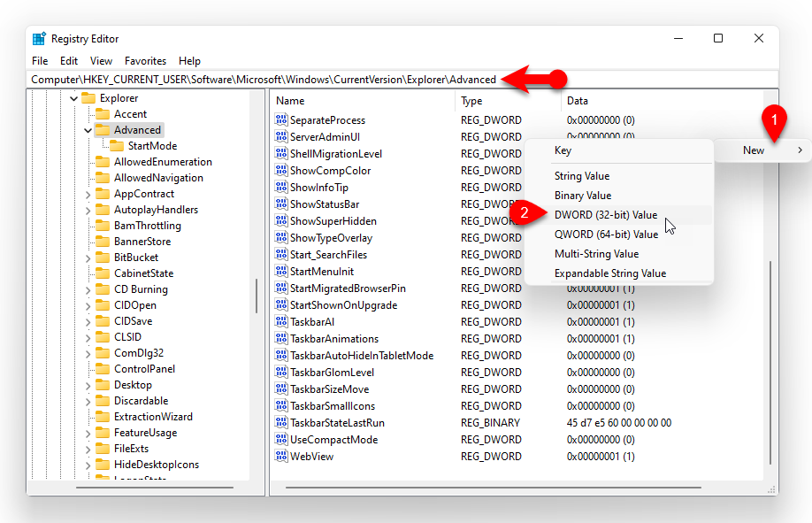Click the New context menu item

tap(762, 150)
